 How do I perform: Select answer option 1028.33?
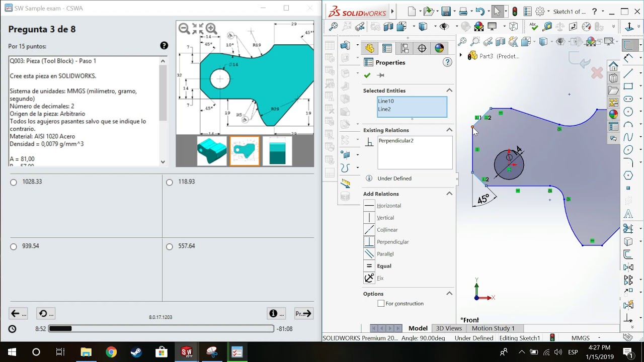pyautogui.click(x=14, y=182)
